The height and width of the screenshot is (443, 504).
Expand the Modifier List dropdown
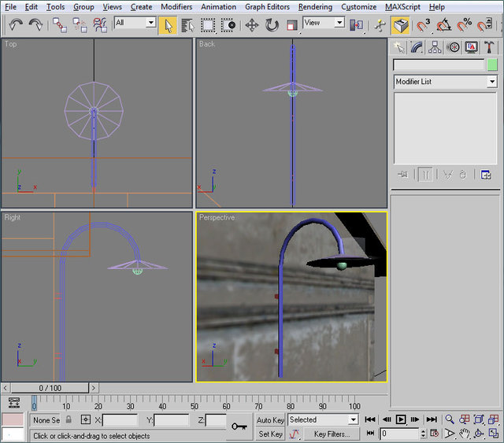(x=491, y=82)
